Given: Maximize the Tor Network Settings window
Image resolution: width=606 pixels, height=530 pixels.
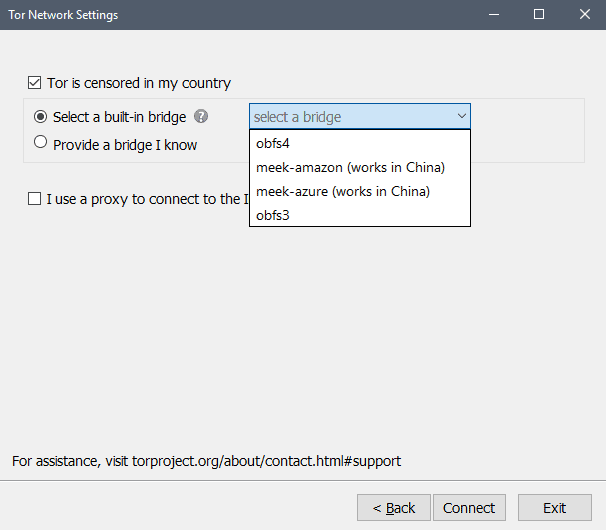Looking at the screenshot, I should pyautogui.click(x=539, y=15).
